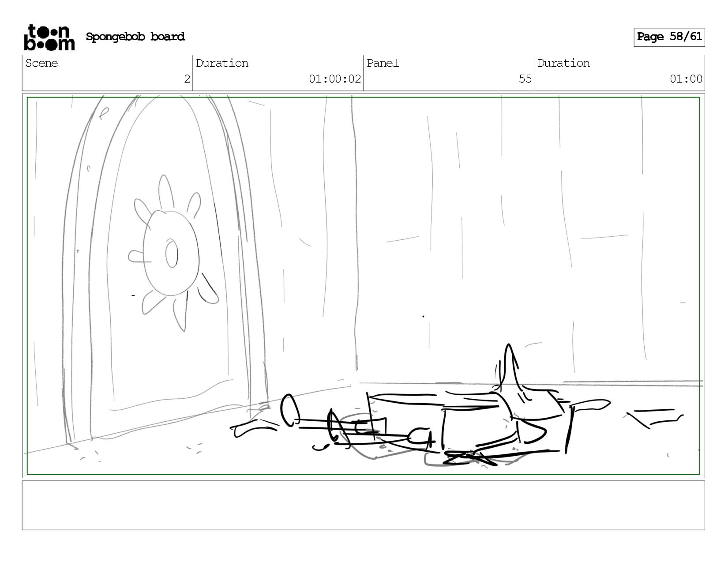
Task: Click the storyboard panel sketch thumbnail
Action: pyautogui.click(x=364, y=286)
